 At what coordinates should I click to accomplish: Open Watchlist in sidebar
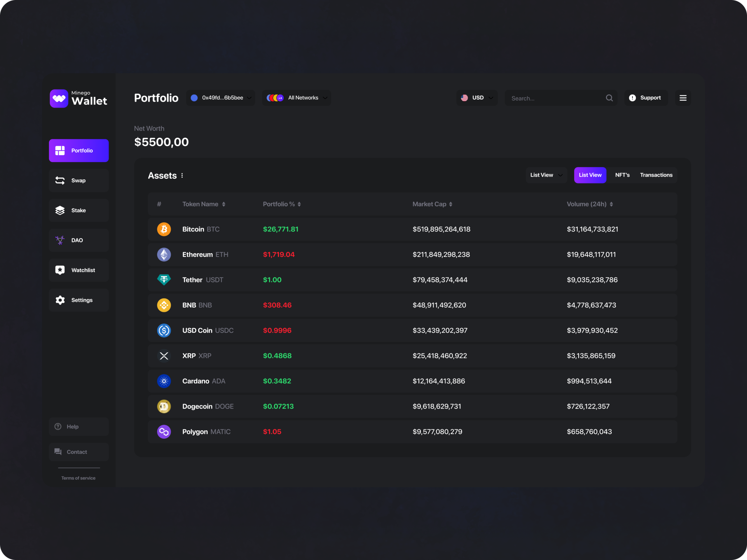pos(79,270)
